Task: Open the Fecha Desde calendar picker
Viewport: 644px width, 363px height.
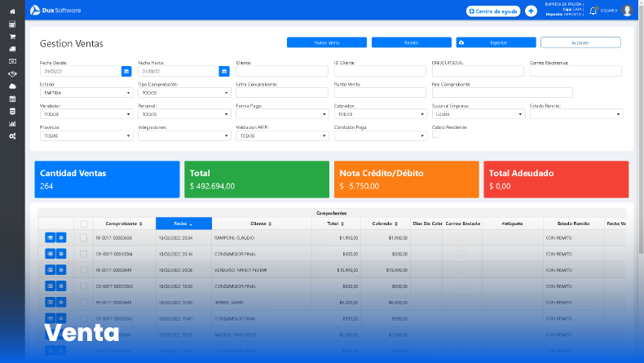Action: pyautogui.click(x=126, y=71)
